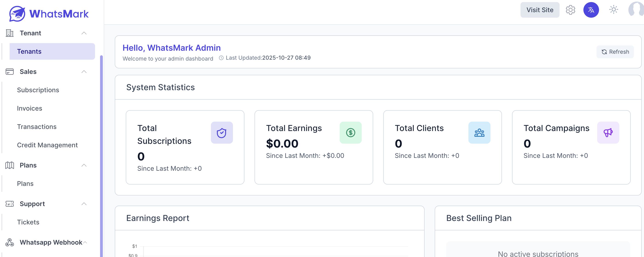
Task: Click the Total Campaigns megaphone icon
Action: coord(608,133)
